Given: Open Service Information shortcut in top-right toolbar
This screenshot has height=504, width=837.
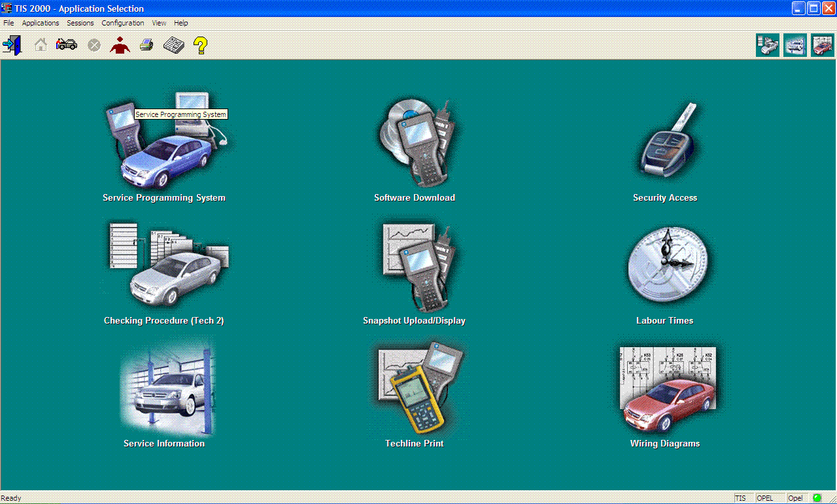Looking at the screenshot, I should (795, 45).
